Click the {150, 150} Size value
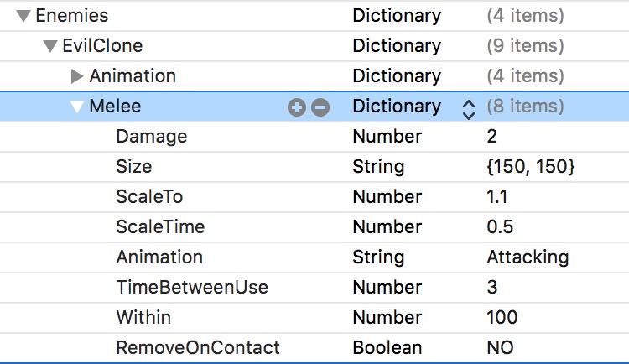Screen dimensions: 629x364 pyautogui.click(x=531, y=167)
